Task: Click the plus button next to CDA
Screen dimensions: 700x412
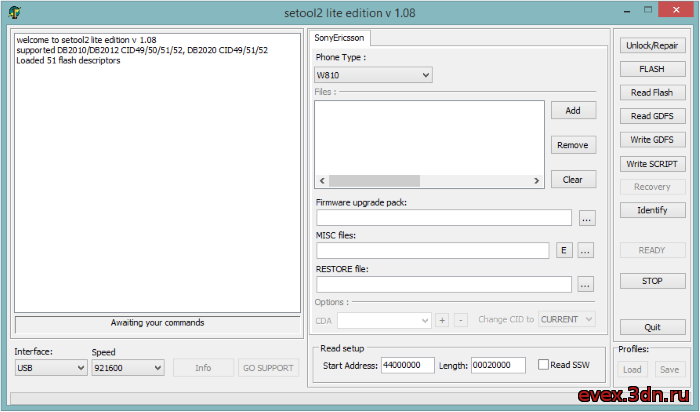Action: pyautogui.click(x=442, y=320)
